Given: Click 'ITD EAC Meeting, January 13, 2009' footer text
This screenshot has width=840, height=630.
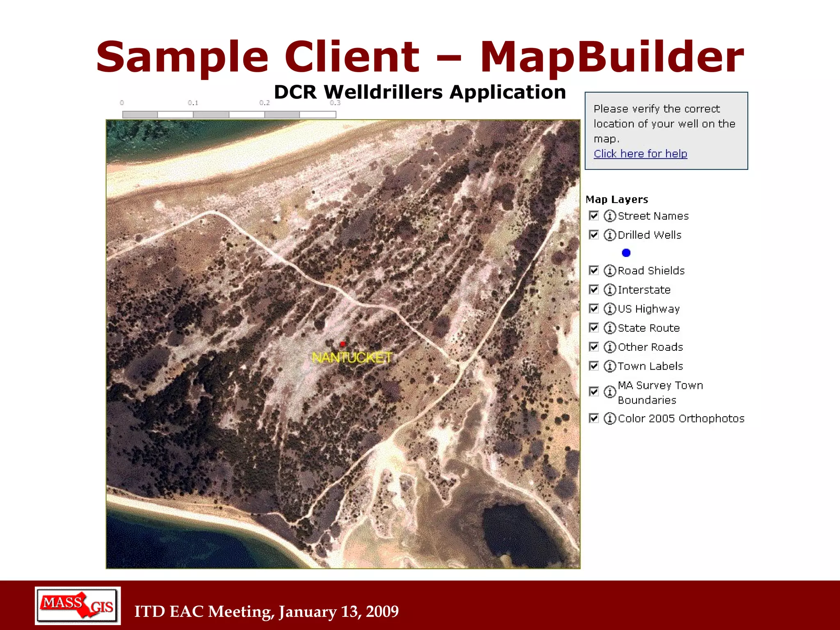Looking at the screenshot, I should [267, 612].
